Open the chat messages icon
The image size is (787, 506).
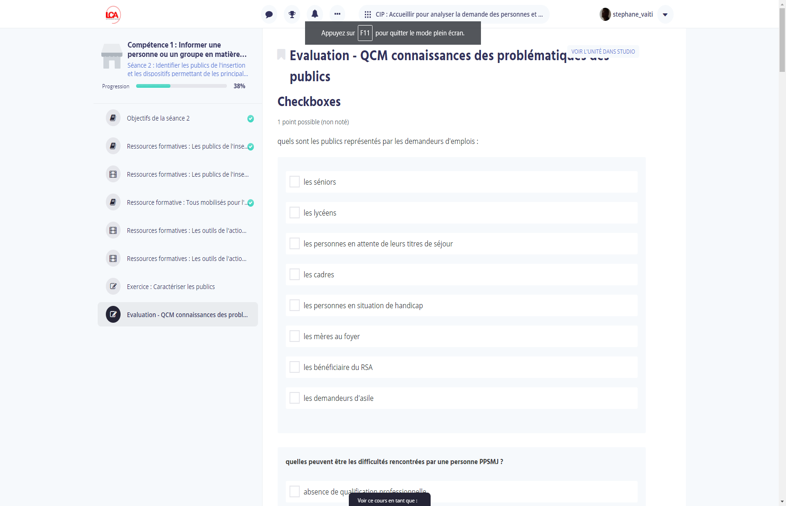point(269,14)
